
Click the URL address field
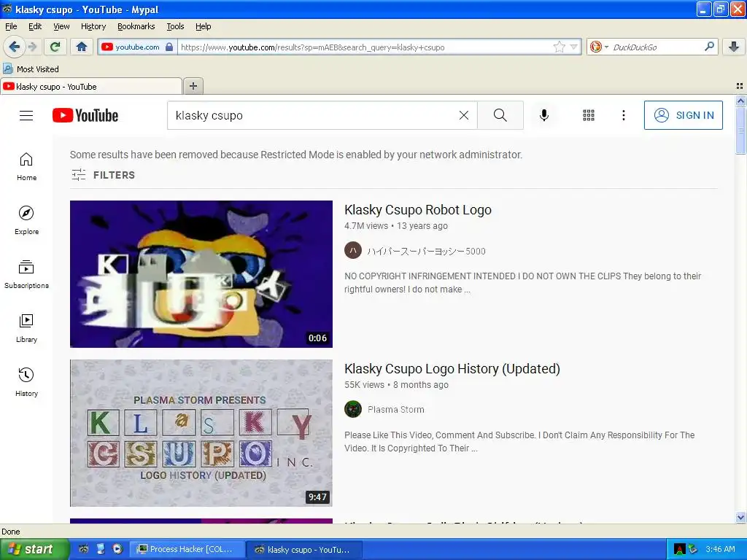pos(365,47)
